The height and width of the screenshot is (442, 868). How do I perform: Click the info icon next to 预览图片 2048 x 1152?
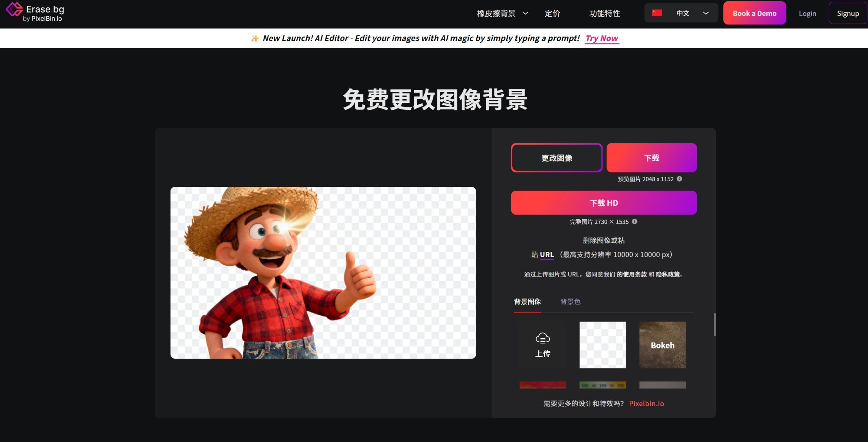click(680, 179)
